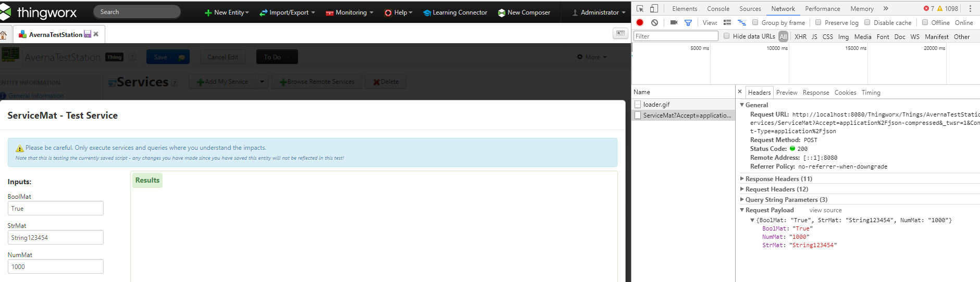Filter requests by Img

tap(843, 36)
